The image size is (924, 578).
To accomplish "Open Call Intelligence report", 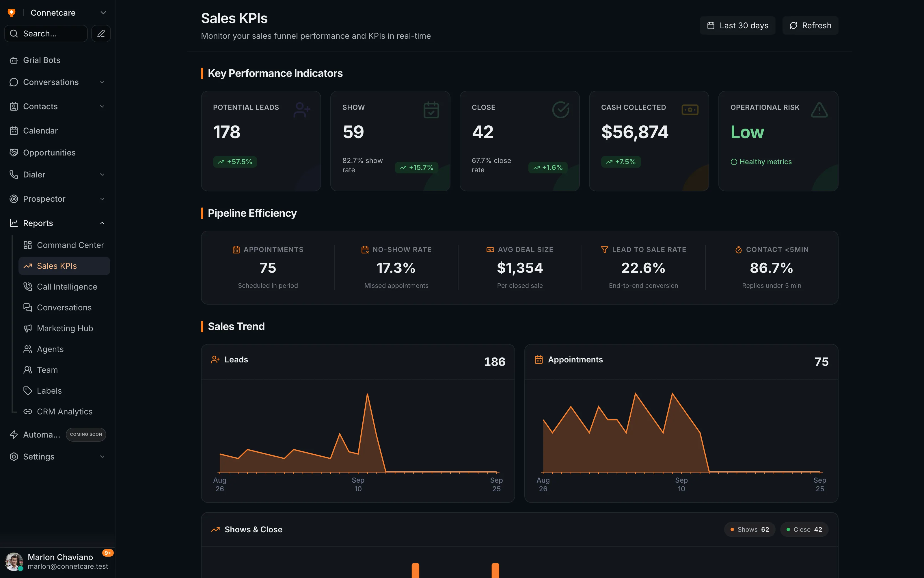I will point(64,287).
